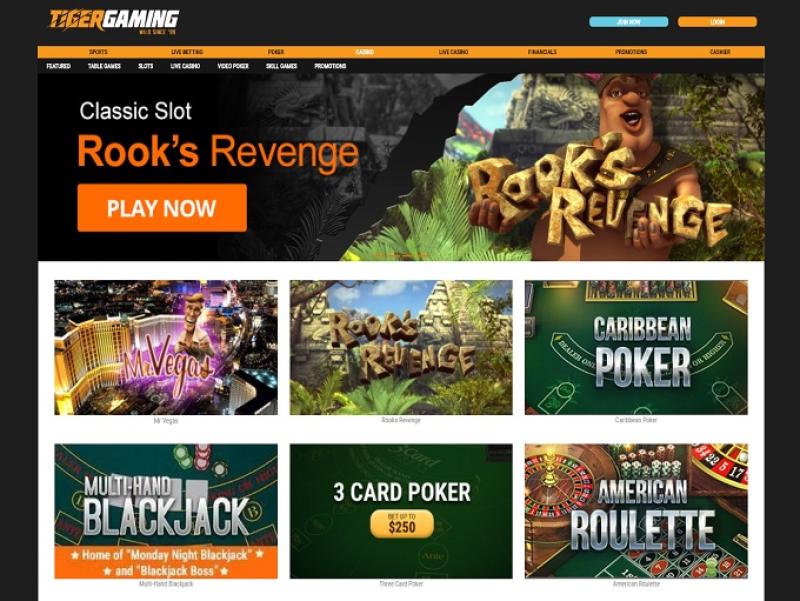Open the Multi-Hand Blackjack tile
The width and height of the screenshot is (800, 601).
coord(166,511)
